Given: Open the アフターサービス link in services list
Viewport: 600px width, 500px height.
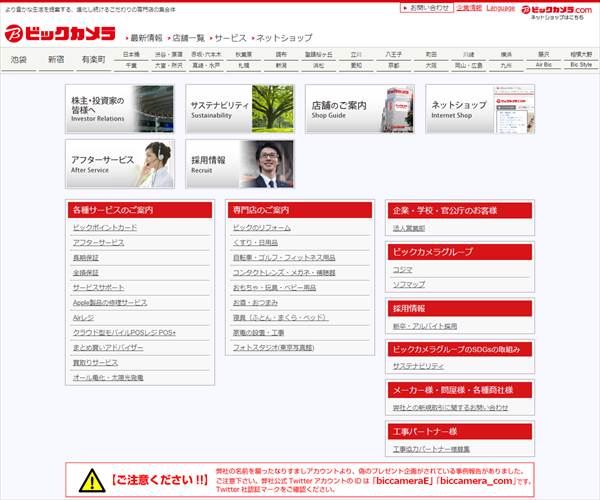Looking at the screenshot, I should pos(98,243).
